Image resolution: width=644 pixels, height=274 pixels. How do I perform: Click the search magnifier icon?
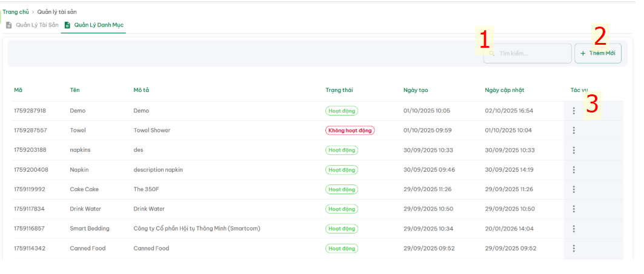tap(492, 54)
